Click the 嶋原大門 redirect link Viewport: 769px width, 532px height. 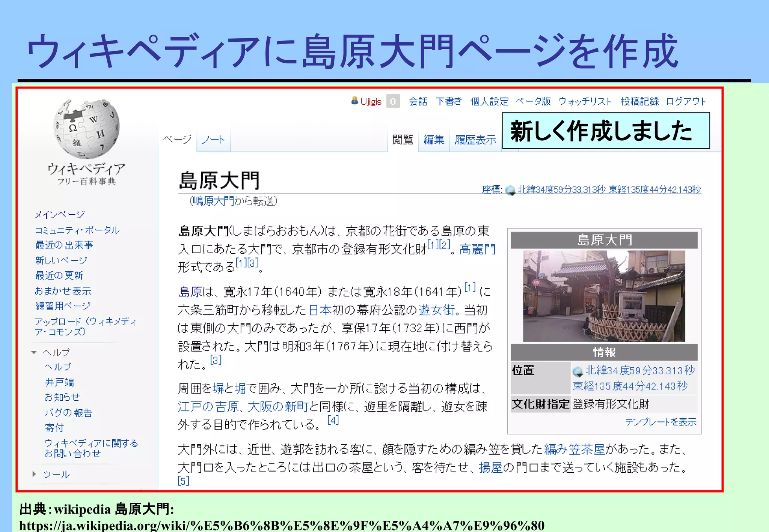pyautogui.click(x=213, y=201)
